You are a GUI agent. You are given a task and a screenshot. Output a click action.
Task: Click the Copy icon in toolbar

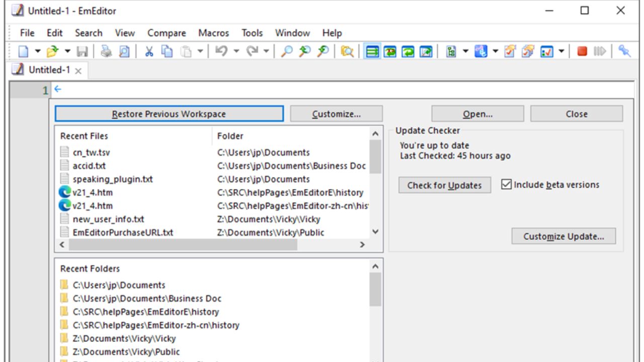point(167,51)
